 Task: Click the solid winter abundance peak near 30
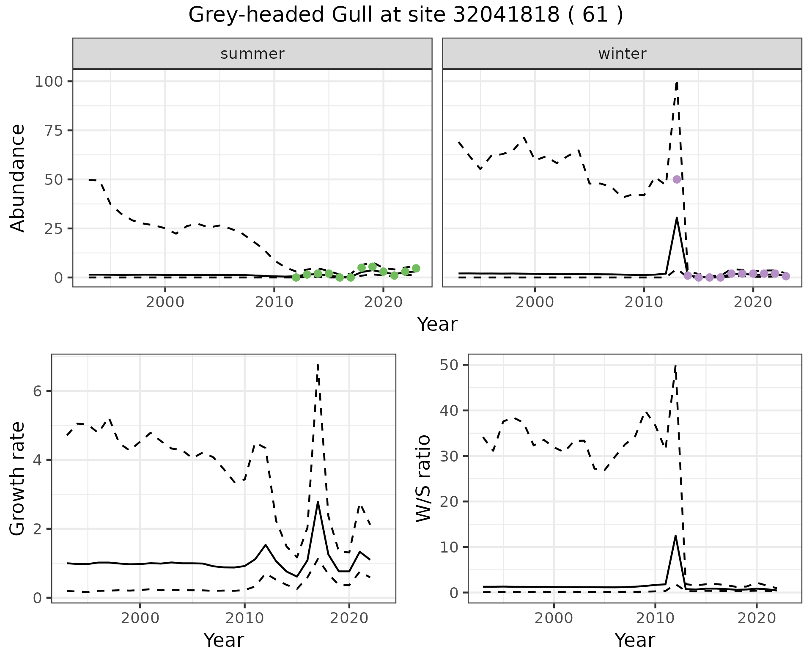click(x=677, y=218)
